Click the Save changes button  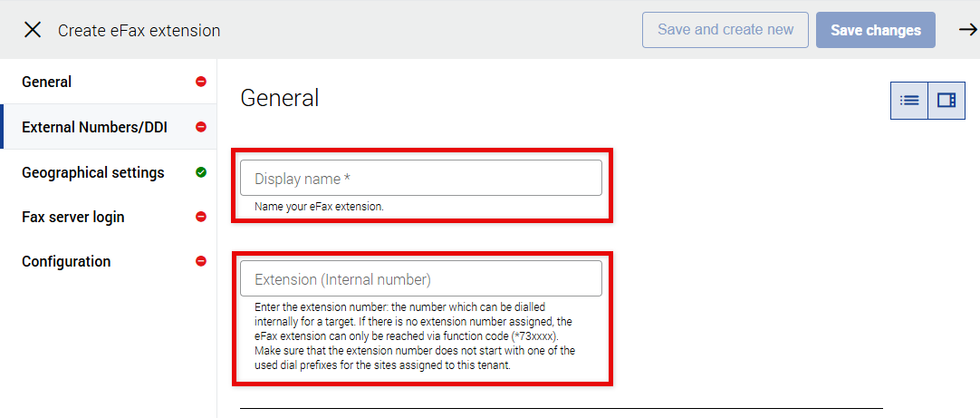tap(875, 30)
